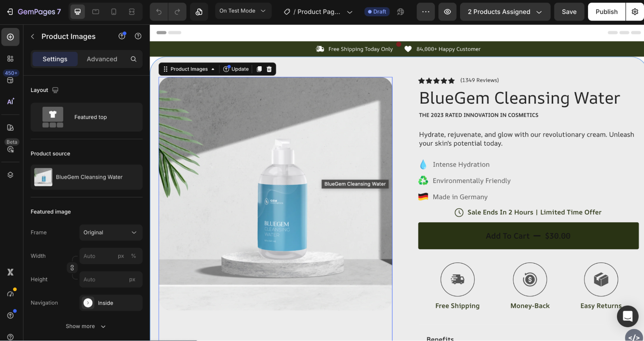
Task: Click the update icon beside Product Images title
Action: (122, 36)
